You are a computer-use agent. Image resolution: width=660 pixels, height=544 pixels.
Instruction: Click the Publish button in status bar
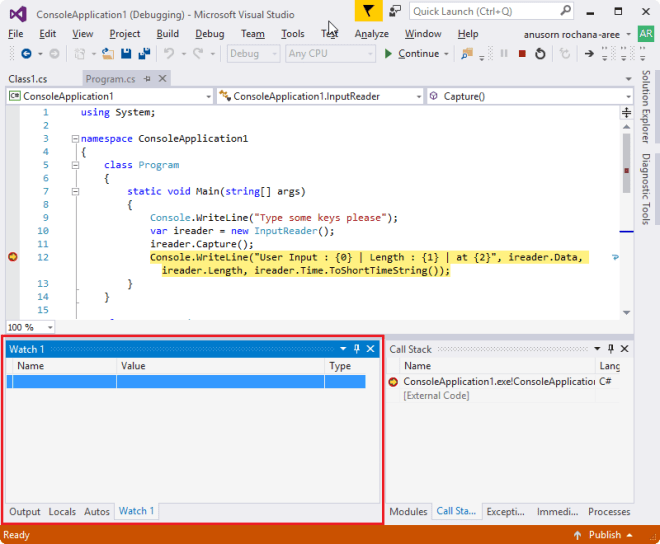(x=605, y=535)
